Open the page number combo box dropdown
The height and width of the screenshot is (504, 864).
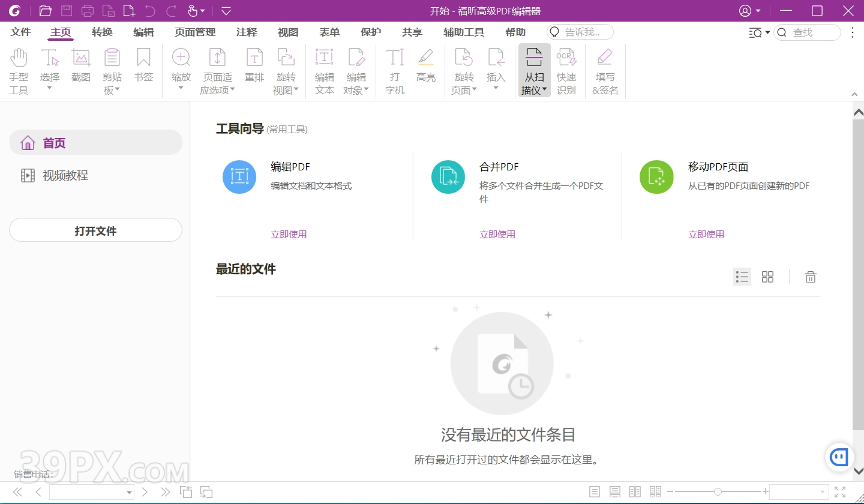point(129,493)
